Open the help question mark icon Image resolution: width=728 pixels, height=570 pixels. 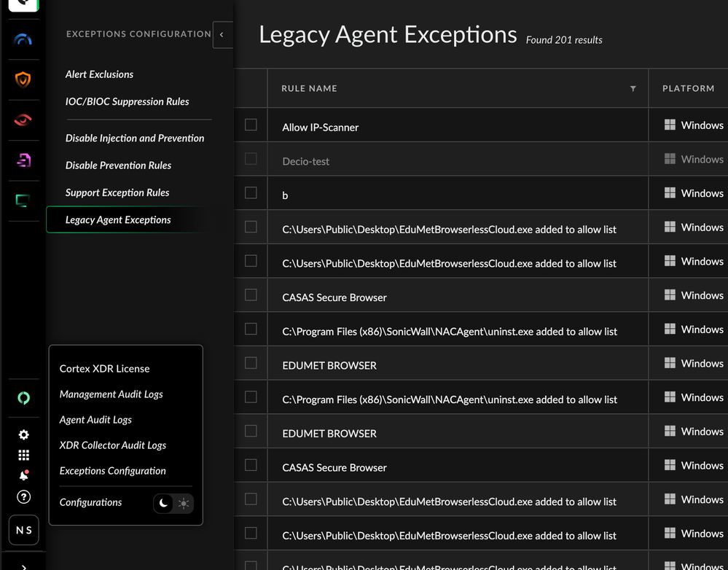tap(23, 497)
